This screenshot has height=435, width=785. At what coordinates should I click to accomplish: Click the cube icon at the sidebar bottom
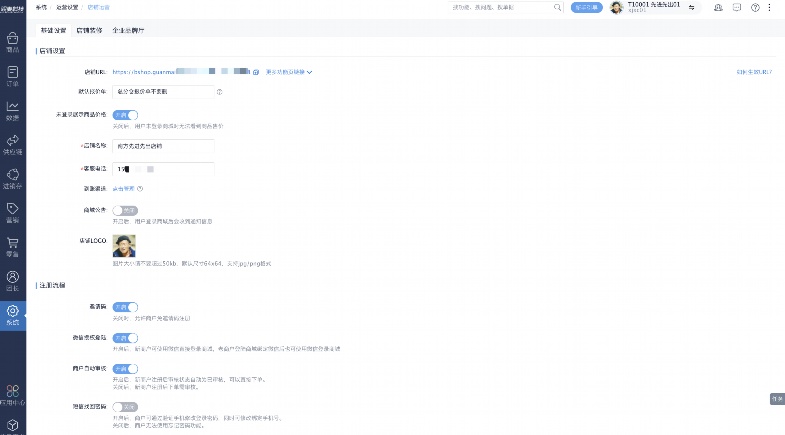click(13, 425)
